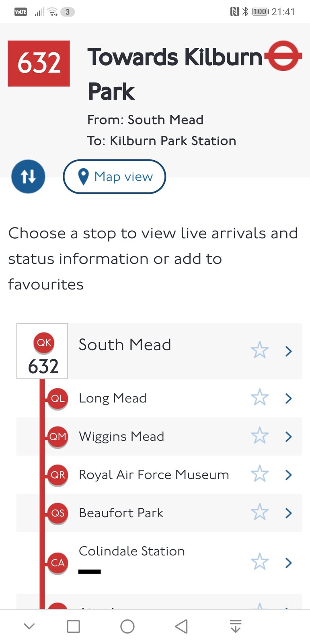
Task: Favourite the South Mead stop star
Action: click(x=259, y=350)
